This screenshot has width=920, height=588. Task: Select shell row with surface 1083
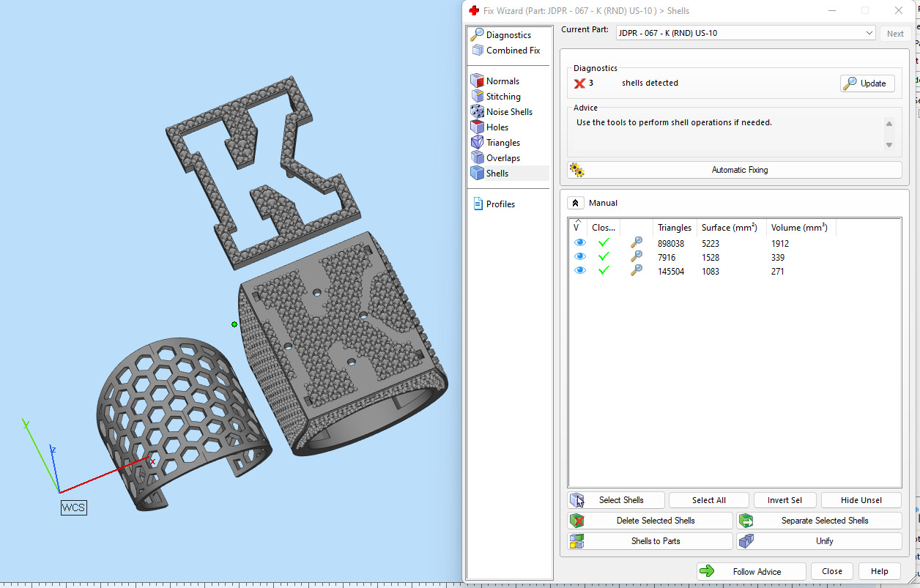tap(735, 271)
